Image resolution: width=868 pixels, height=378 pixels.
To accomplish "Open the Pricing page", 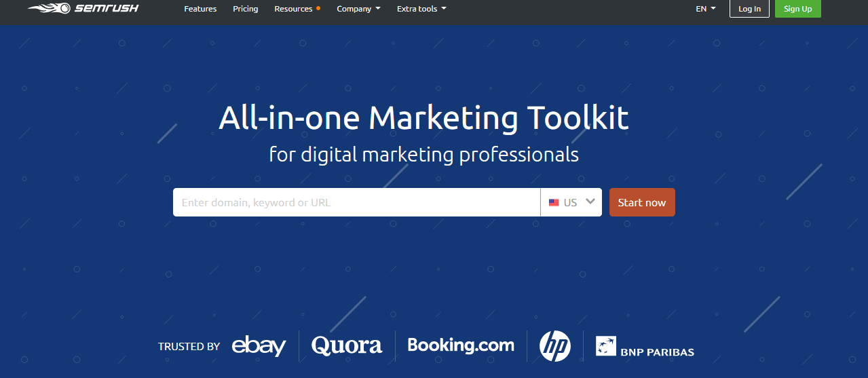I will [x=245, y=9].
